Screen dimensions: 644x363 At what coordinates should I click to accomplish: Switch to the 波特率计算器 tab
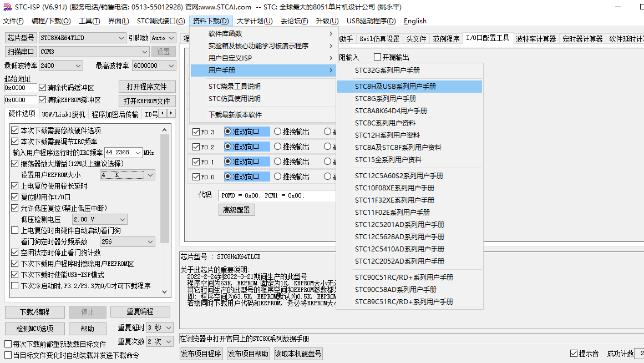coord(536,39)
